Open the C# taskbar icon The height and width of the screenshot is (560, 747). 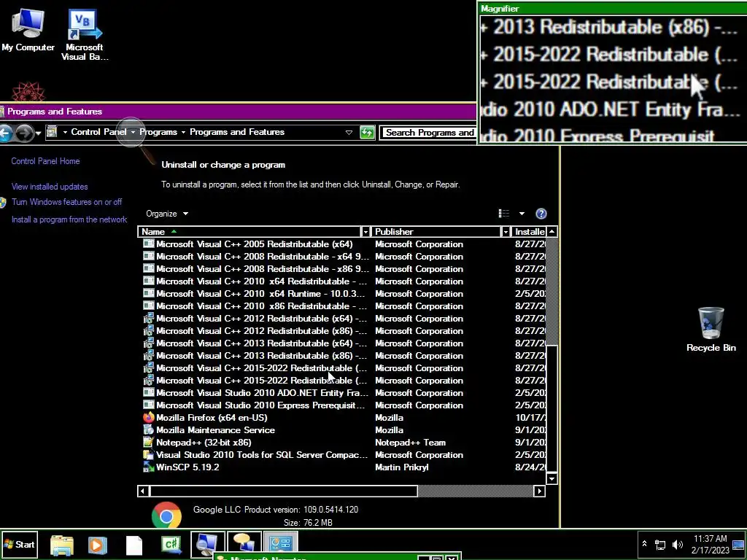pyautogui.click(x=171, y=545)
